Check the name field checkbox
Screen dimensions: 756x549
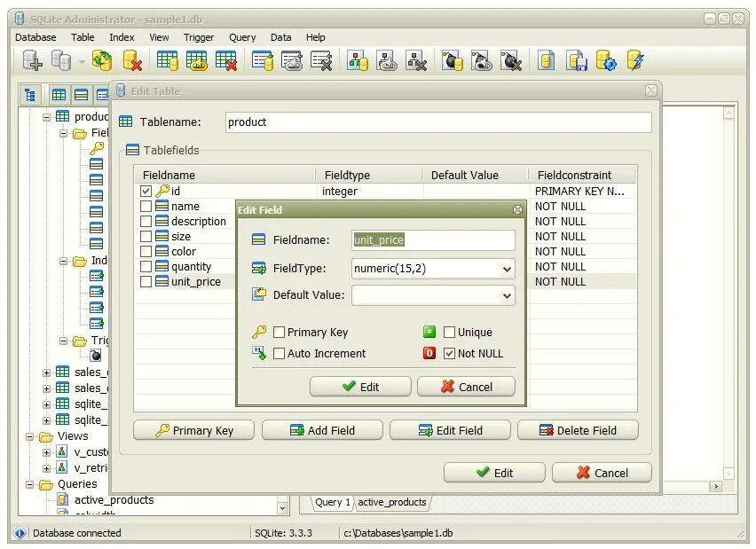coord(146,207)
